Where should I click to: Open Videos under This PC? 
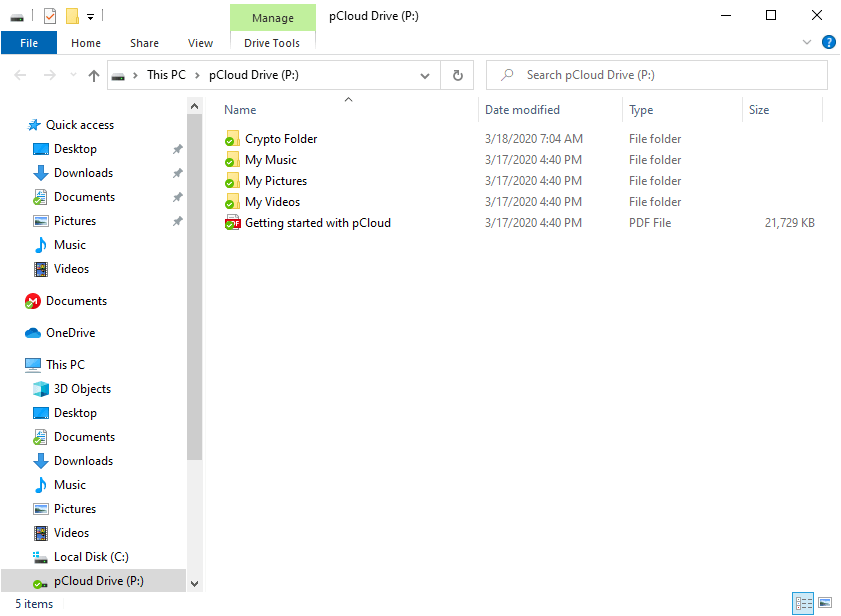tap(71, 533)
